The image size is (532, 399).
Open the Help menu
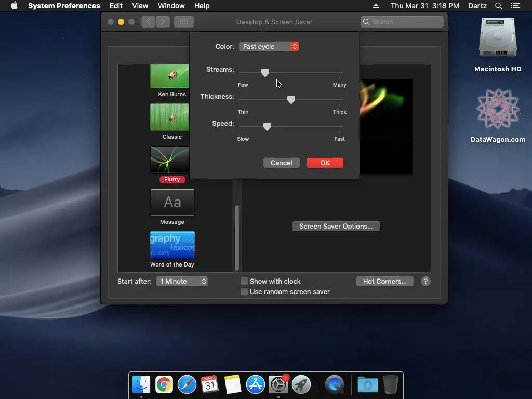point(202,6)
